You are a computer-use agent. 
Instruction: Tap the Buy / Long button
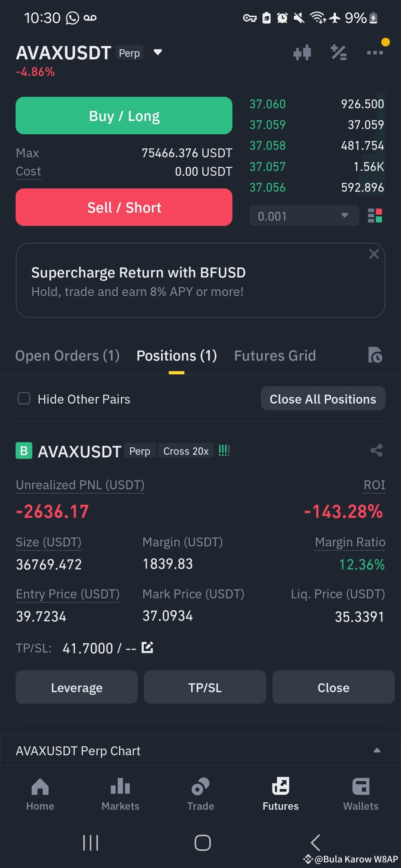[x=124, y=116]
